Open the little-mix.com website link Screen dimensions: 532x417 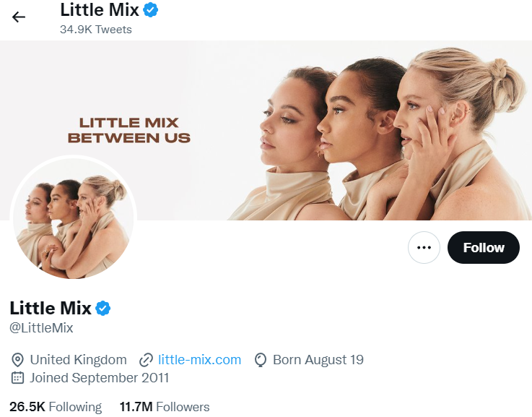coord(199,360)
